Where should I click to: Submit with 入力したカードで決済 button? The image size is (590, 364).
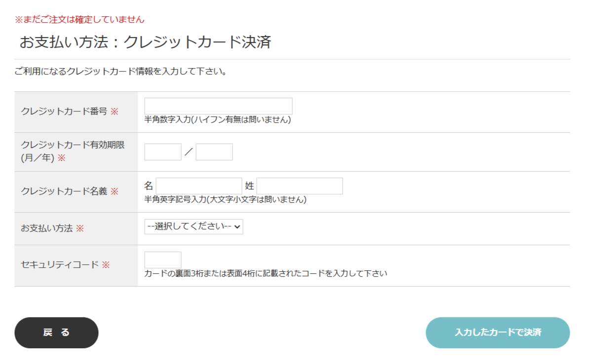497,332
